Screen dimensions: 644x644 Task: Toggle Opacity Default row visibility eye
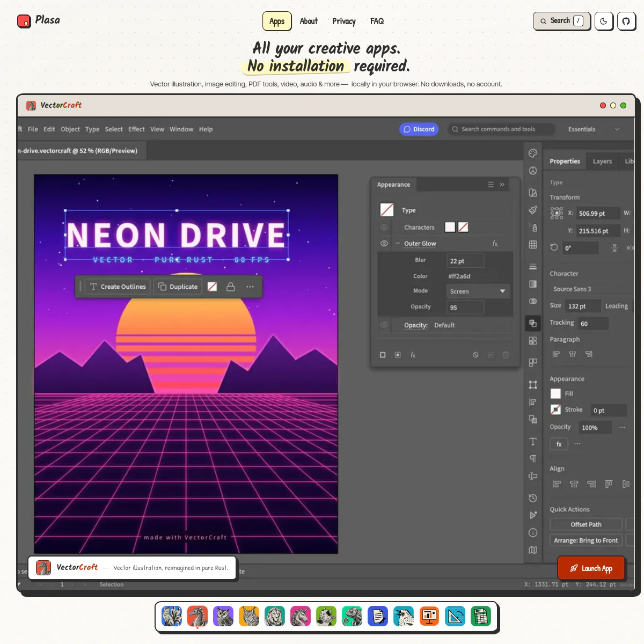[384, 325]
